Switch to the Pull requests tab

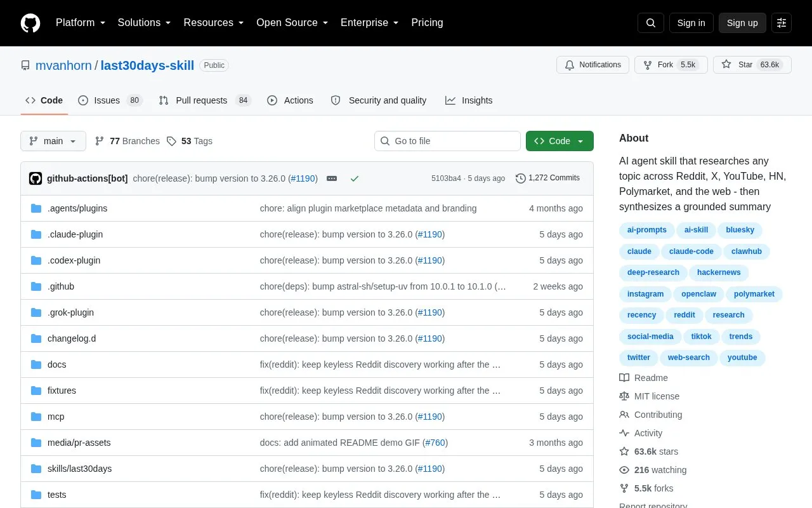click(205, 100)
